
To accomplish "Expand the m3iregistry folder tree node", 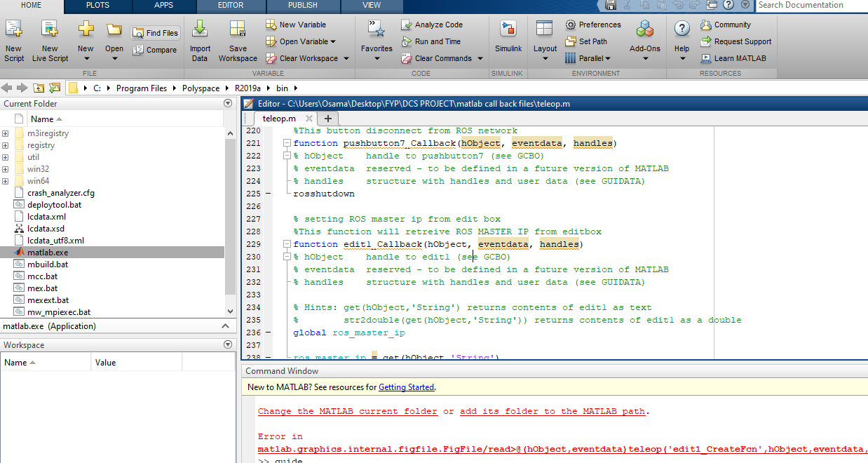I will 6,133.
